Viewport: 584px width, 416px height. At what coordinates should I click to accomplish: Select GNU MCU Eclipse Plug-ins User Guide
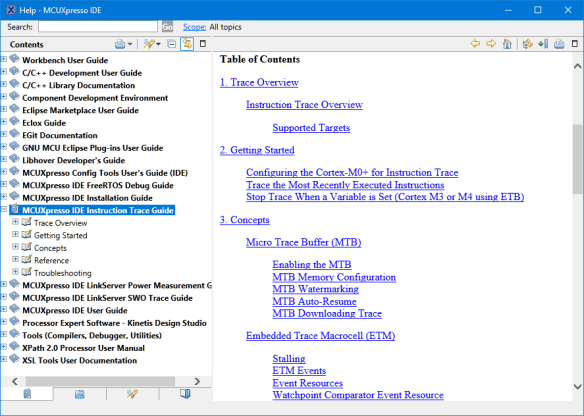pos(93,148)
